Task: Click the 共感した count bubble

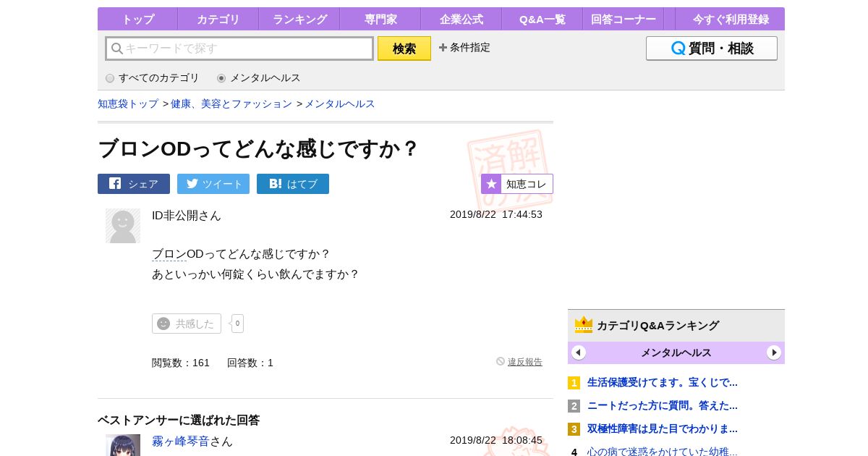Action: point(237,324)
